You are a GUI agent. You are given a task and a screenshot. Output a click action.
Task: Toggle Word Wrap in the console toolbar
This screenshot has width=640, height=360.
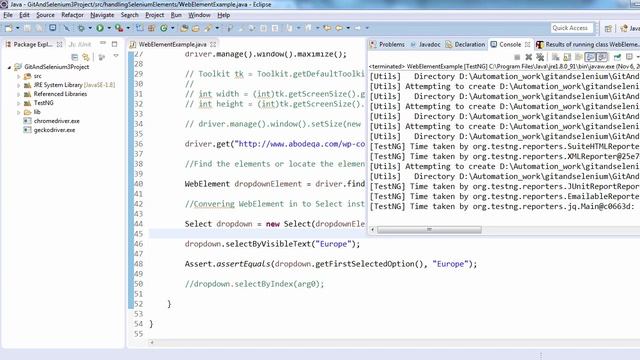578,57
